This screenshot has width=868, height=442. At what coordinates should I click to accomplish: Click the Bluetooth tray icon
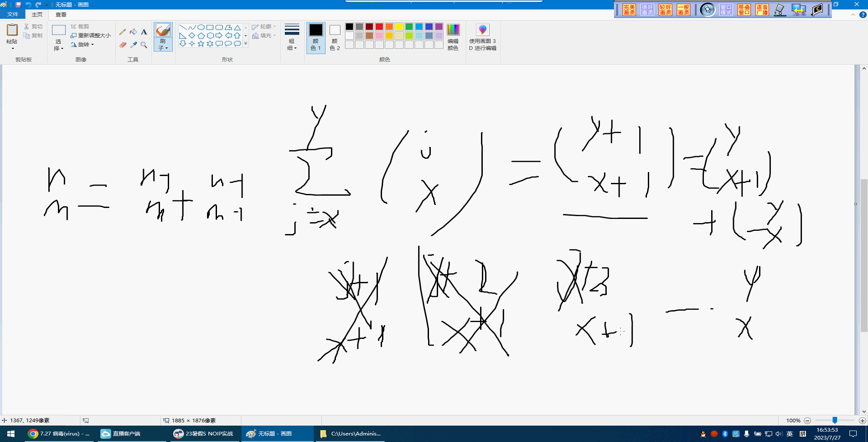point(725,434)
